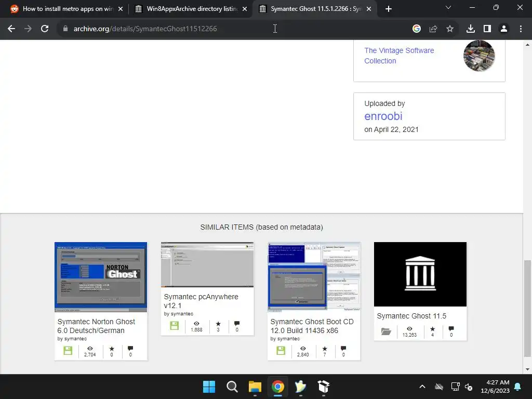The height and width of the screenshot is (399, 532).
Task: Open Chrome downloads
Action: point(471,29)
